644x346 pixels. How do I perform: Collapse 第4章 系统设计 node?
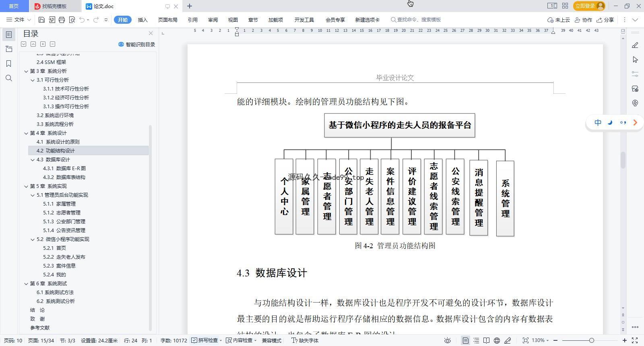pos(26,133)
